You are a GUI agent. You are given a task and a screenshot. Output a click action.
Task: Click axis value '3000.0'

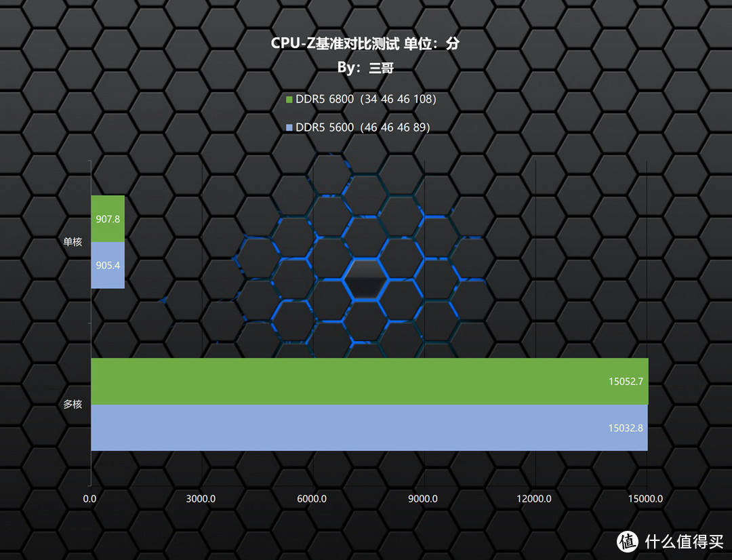pos(201,499)
